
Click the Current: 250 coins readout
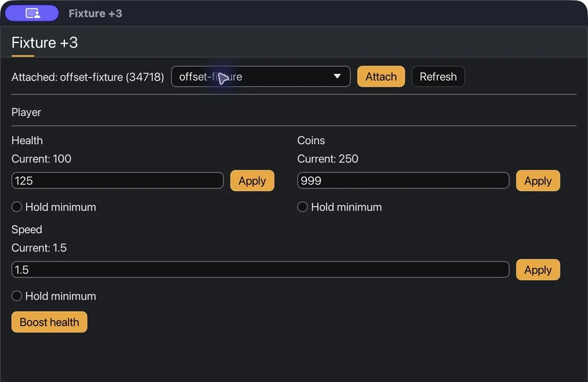coord(328,159)
